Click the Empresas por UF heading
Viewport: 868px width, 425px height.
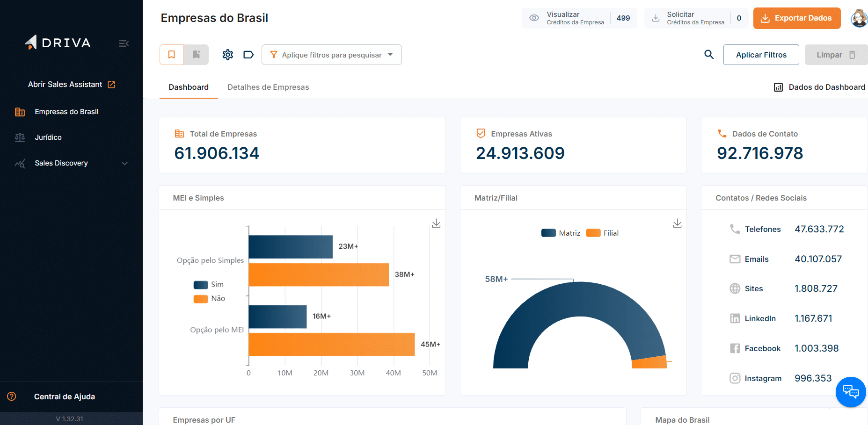click(x=204, y=420)
